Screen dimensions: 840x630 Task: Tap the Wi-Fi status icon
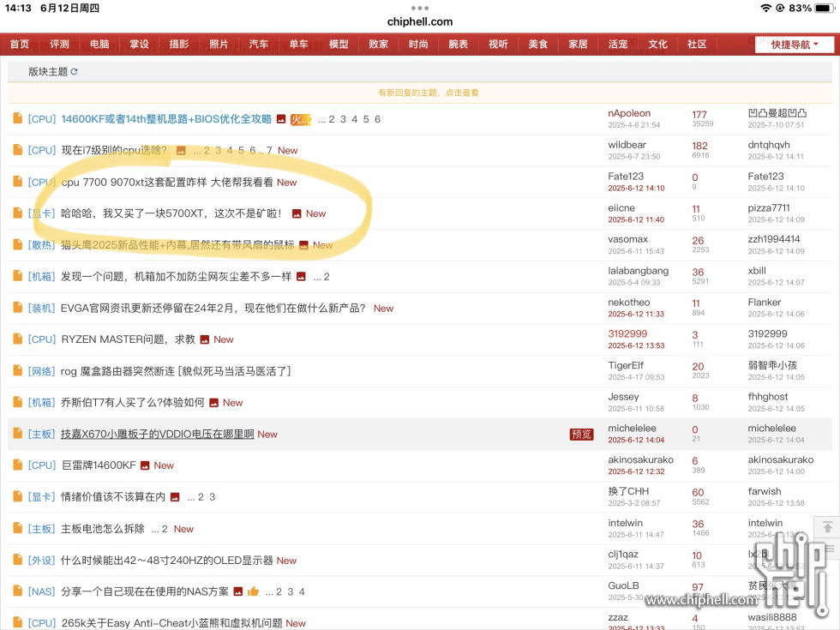point(766,8)
